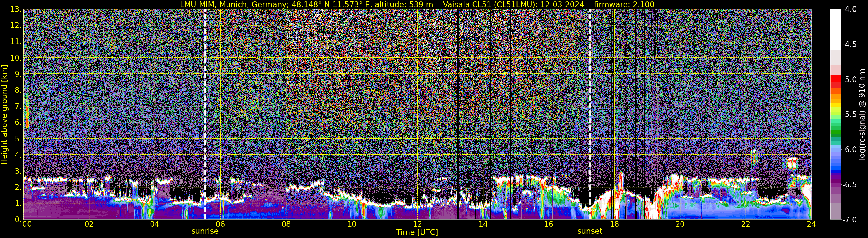Screen dimensions: 868x238
Task: Click the 'sunset' label below the axis
Action: (590, 231)
